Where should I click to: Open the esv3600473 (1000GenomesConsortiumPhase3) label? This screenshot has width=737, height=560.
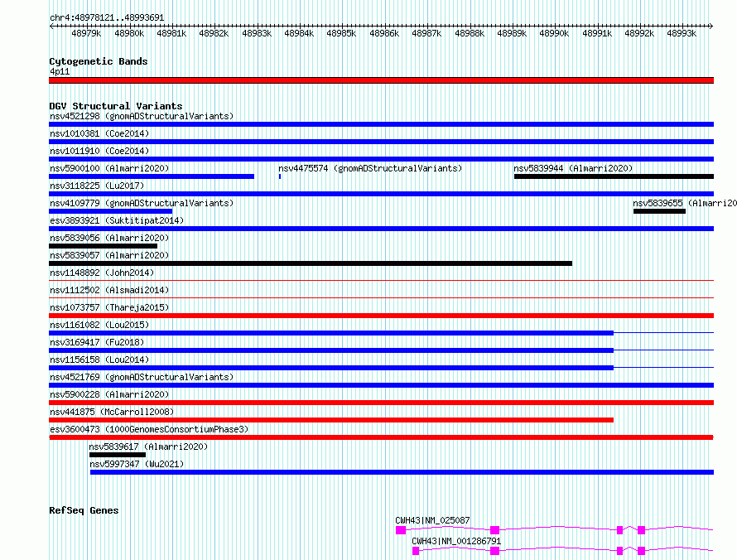[149, 429]
